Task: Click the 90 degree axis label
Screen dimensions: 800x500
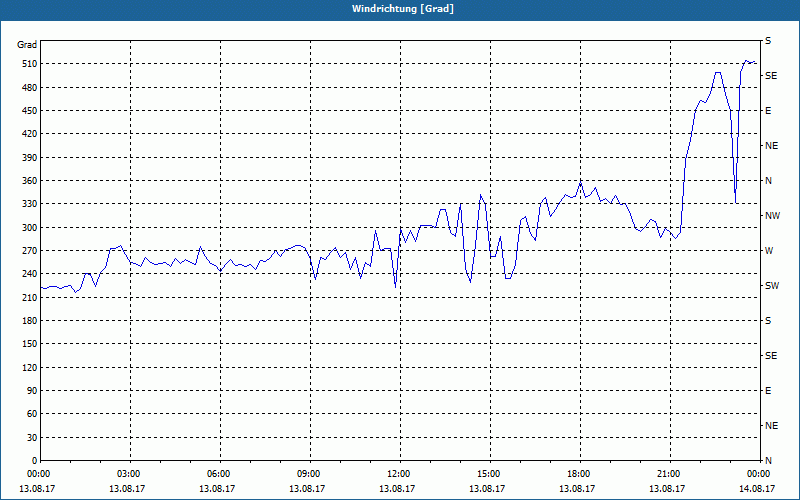Action: [x=31, y=391]
